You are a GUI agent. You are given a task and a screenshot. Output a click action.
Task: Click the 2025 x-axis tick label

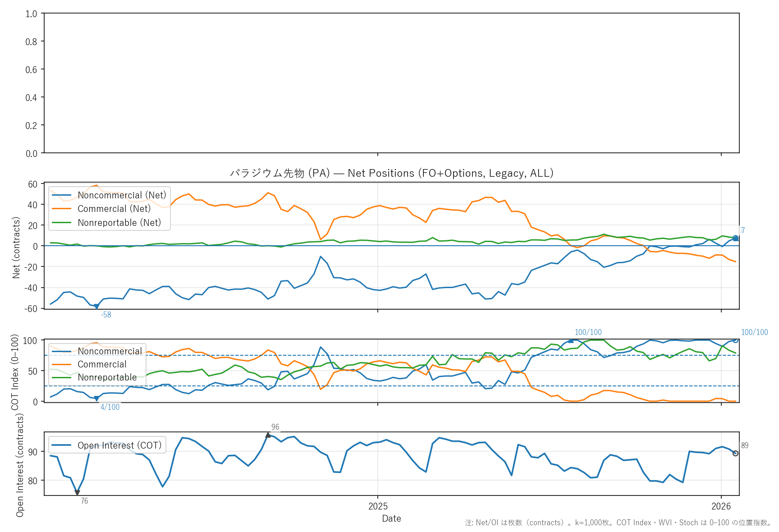[x=378, y=506]
